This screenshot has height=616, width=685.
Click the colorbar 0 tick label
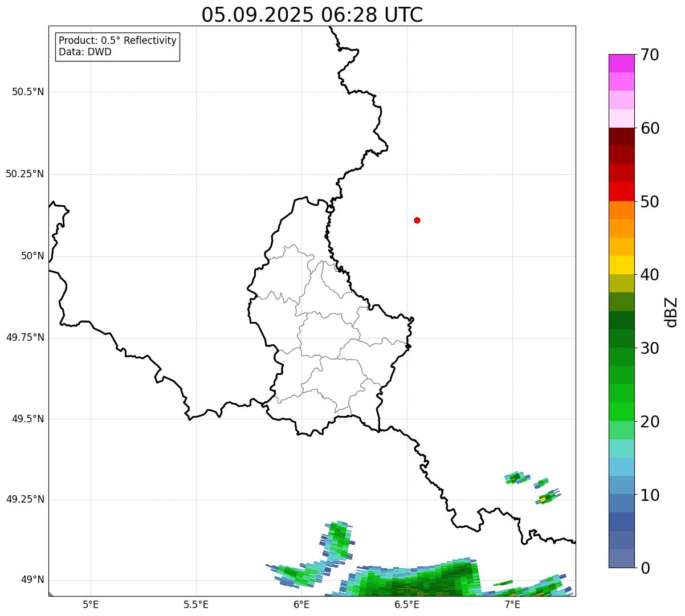click(x=645, y=568)
